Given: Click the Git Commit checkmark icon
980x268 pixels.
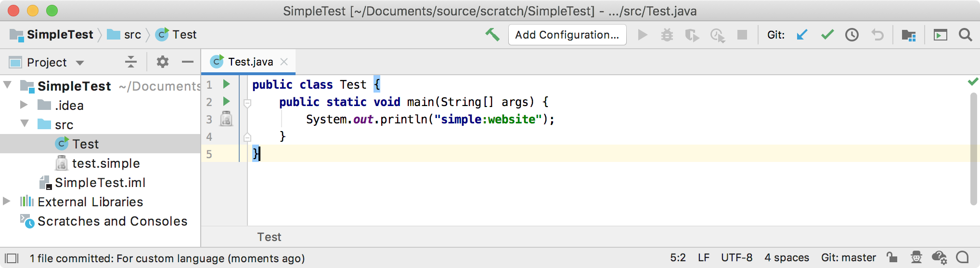Looking at the screenshot, I should pos(827,35).
